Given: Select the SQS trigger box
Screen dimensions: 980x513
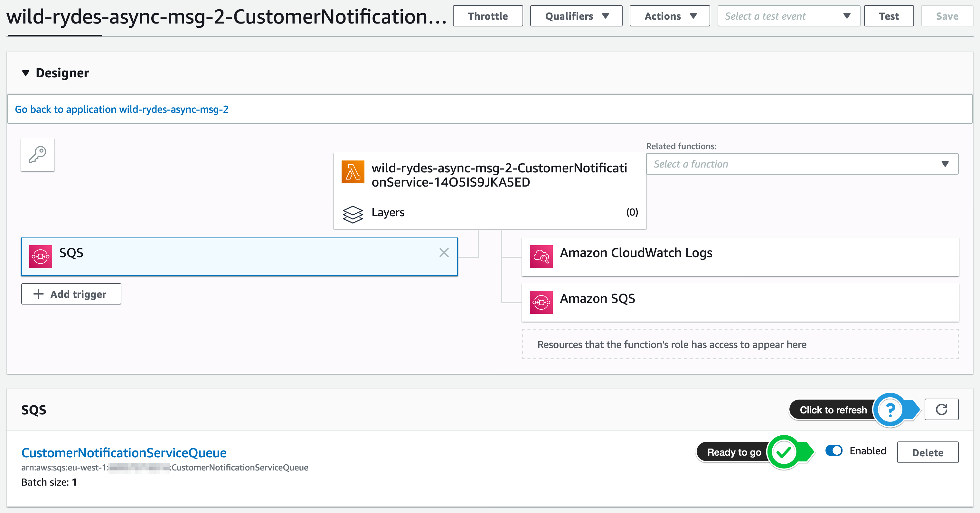Looking at the screenshot, I should 239,257.
